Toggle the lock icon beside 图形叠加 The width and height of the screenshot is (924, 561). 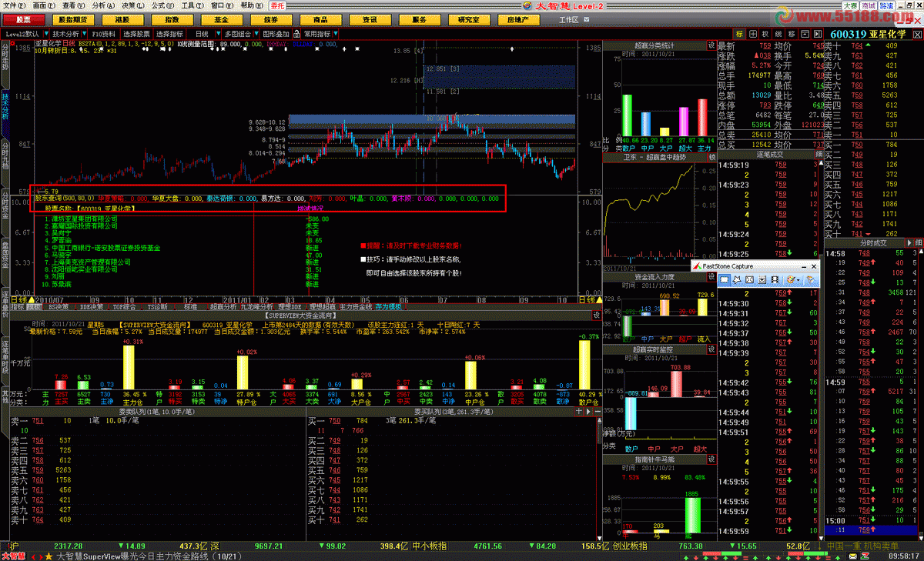[296, 34]
